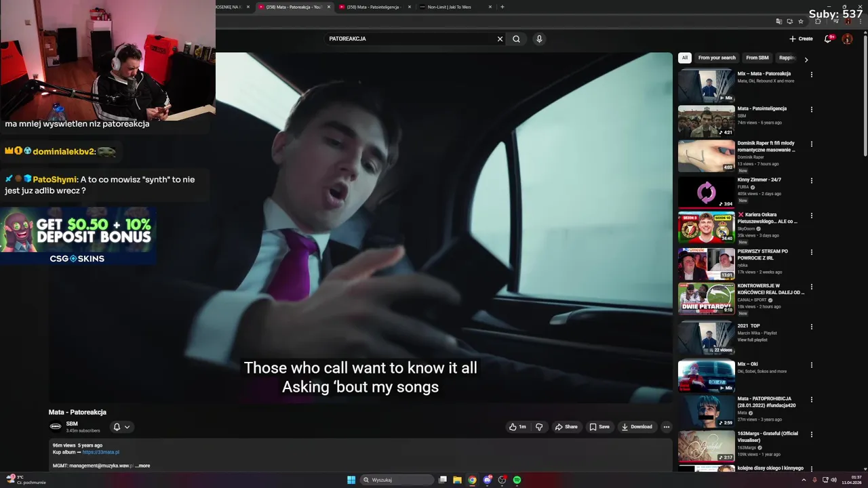Open options menu for 163Margs - Grateful
The height and width of the screenshot is (488, 868).
pyautogui.click(x=812, y=434)
